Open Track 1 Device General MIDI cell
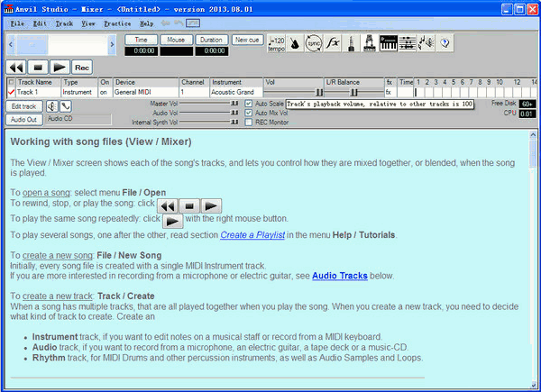This screenshot has height=392, width=541. (x=144, y=92)
